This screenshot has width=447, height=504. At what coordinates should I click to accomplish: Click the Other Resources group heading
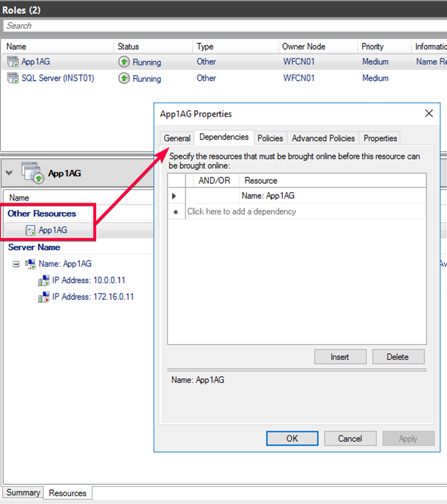(x=42, y=214)
